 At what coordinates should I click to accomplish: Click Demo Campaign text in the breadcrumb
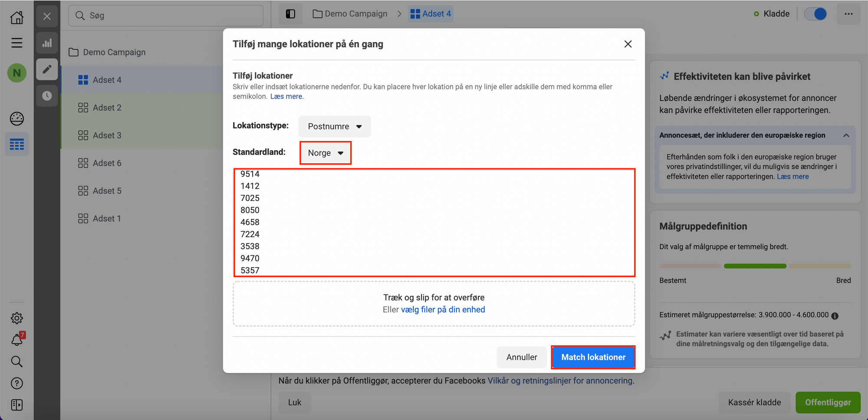(x=356, y=14)
